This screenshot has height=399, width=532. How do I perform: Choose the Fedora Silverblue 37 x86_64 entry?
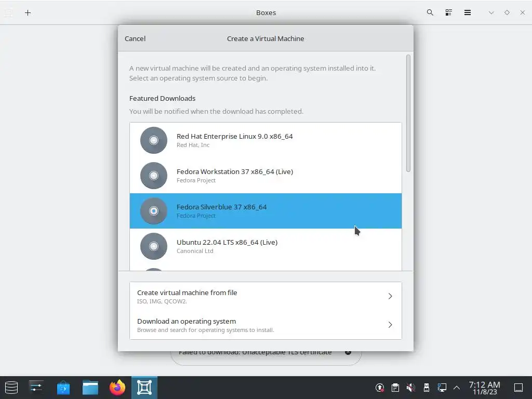pos(265,211)
